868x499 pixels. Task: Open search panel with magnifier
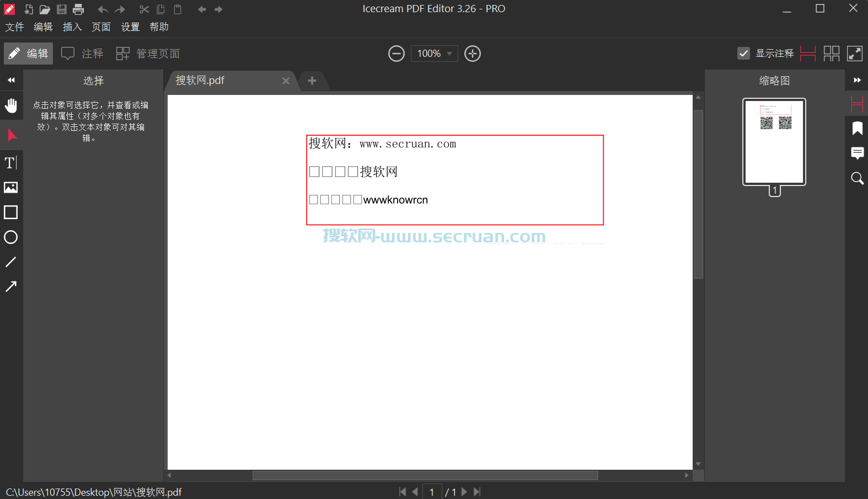tap(858, 178)
